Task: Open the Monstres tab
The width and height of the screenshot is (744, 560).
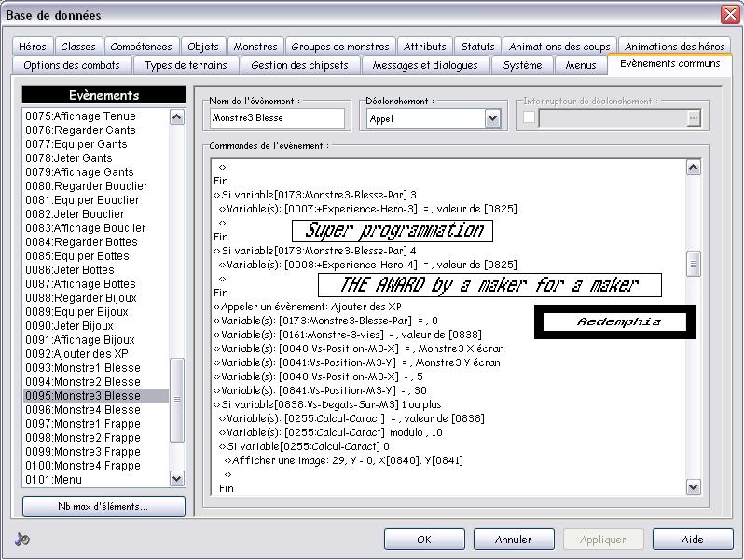Action: click(255, 47)
